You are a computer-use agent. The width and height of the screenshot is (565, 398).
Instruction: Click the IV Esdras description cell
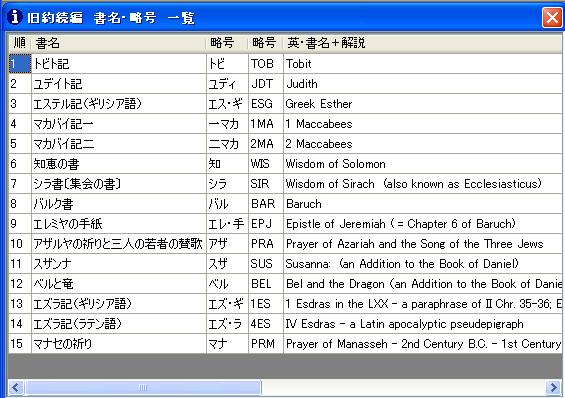423,324
